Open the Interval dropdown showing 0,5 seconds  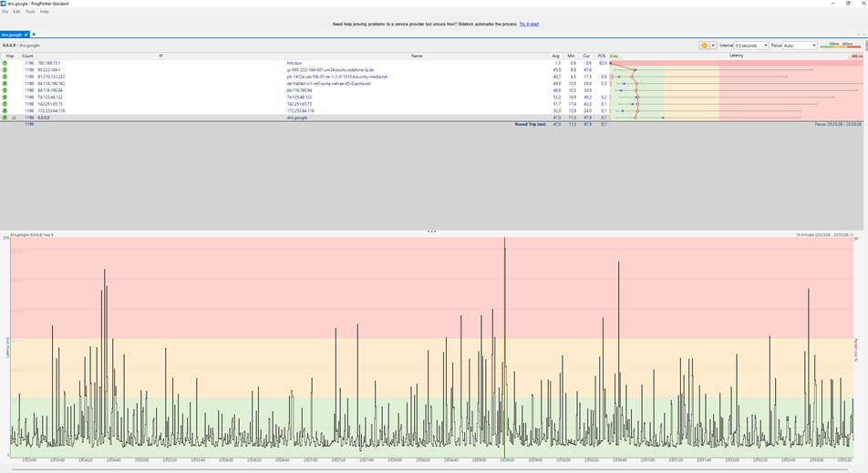pyautogui.click(x=752, y=46)
